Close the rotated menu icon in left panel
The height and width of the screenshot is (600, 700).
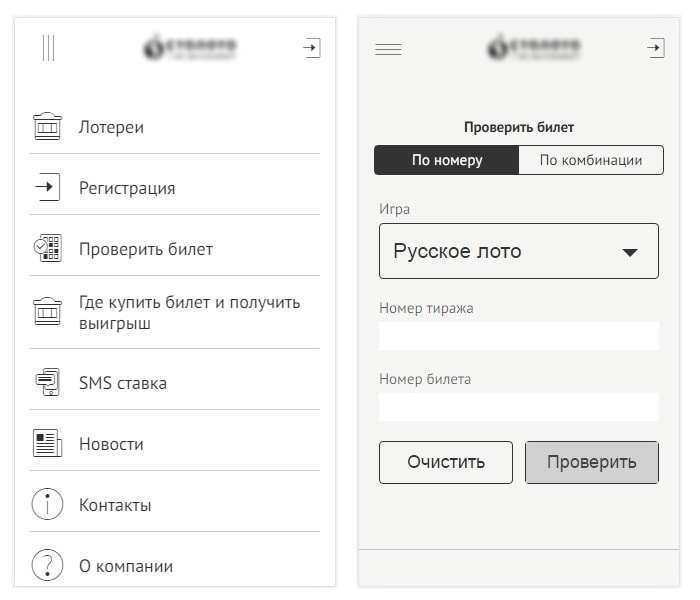[x=48, y=48]
